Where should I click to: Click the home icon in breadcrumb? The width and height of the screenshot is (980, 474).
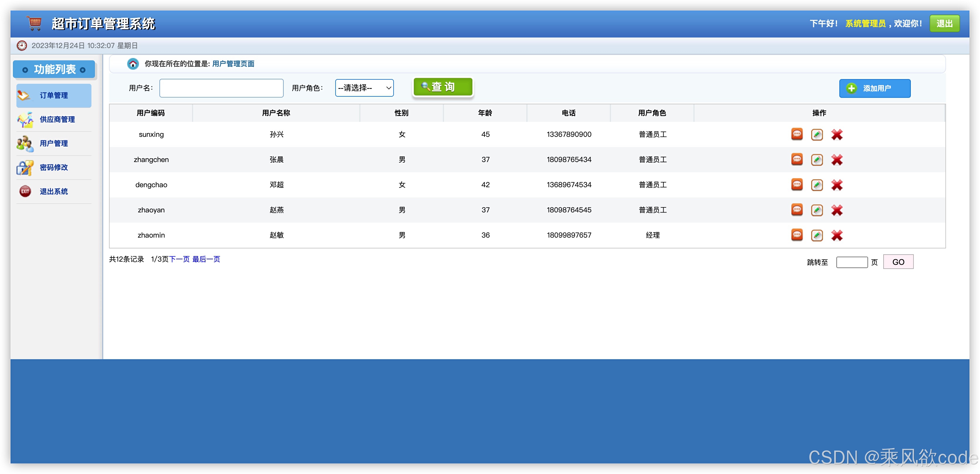pos(133,64)
